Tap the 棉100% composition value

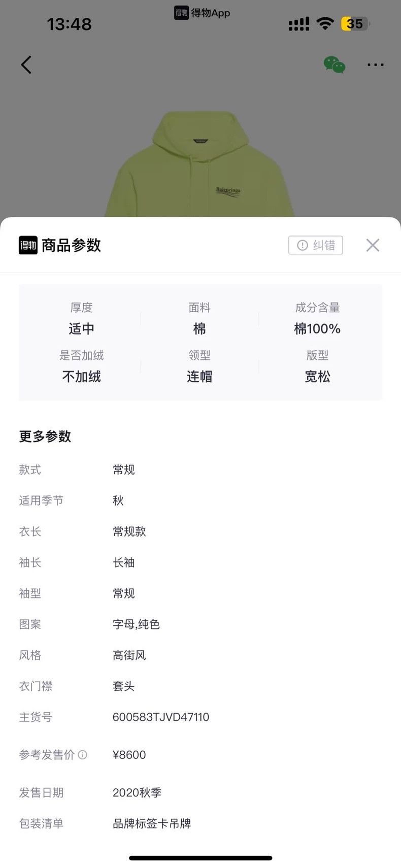pyautogui.click(x=317, y=329)
